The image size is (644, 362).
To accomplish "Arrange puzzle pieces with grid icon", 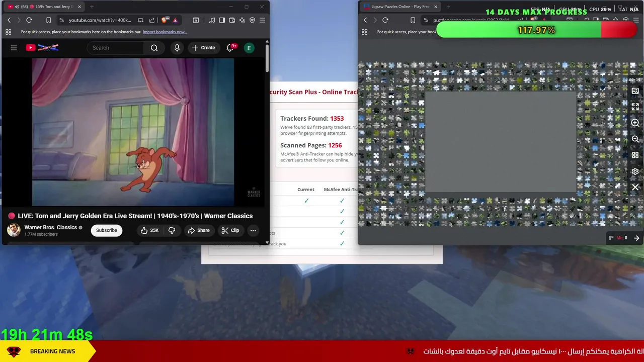I will 635,155.
